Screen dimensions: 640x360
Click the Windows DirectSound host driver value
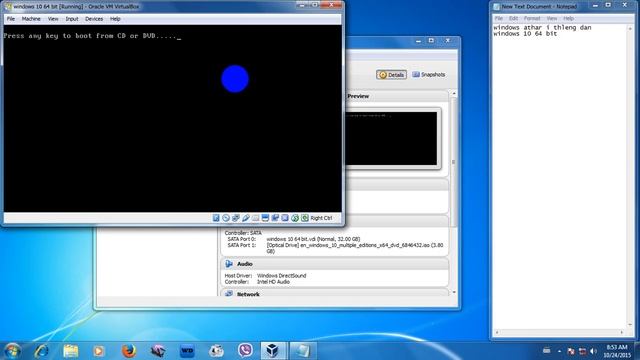pyautogui.click(x=282, y=276)
